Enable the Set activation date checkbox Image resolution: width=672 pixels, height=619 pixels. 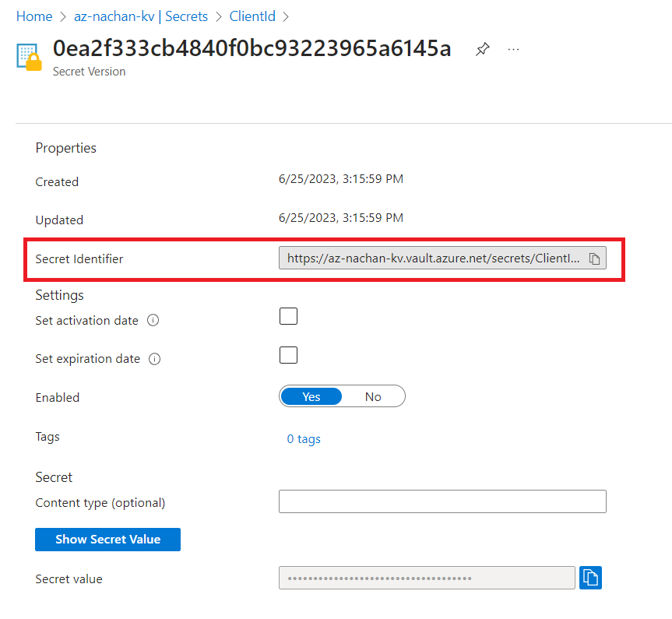click(288, 316)
